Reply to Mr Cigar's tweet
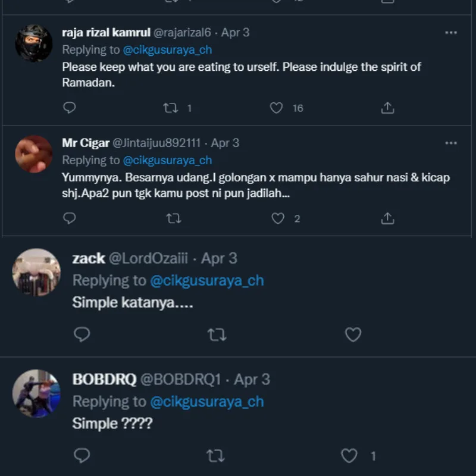This screenshot has width=476, height=476. 70,218
